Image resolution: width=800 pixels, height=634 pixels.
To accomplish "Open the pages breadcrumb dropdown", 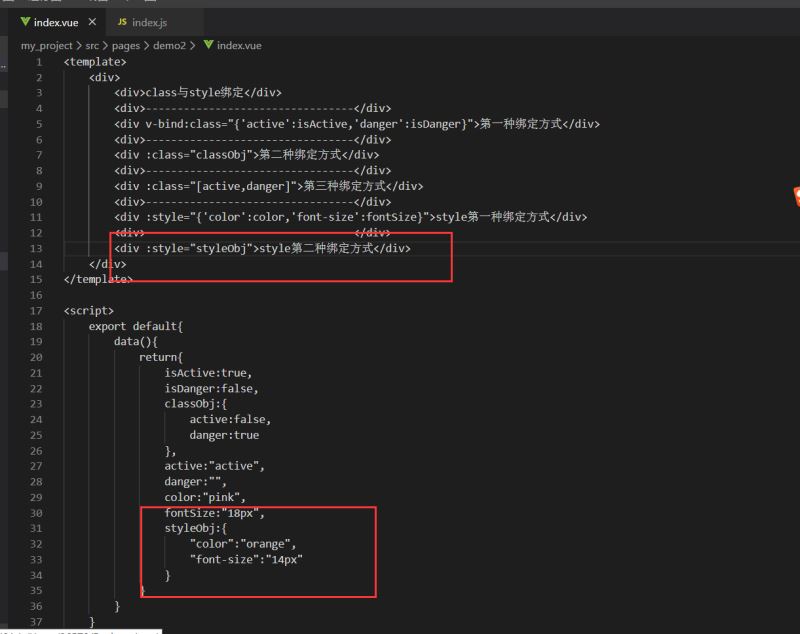I will point(127,45).
